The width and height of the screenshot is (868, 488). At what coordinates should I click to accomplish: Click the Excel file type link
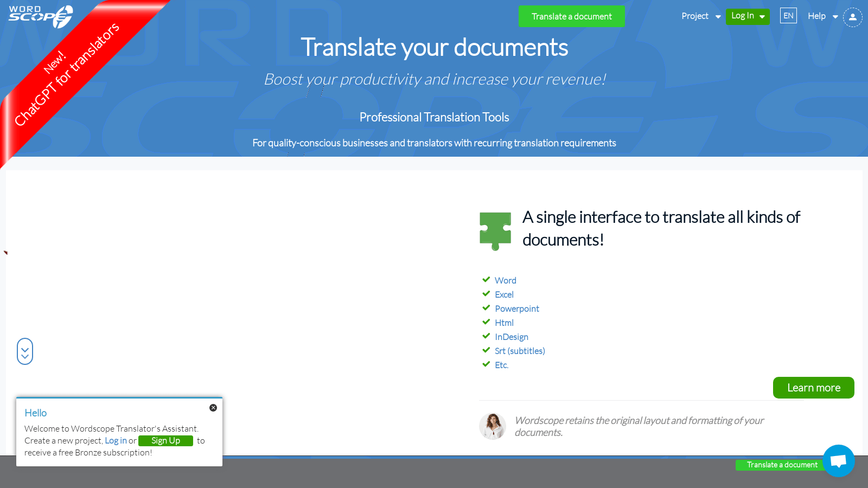pyautogui.click(x=504, y=294)
